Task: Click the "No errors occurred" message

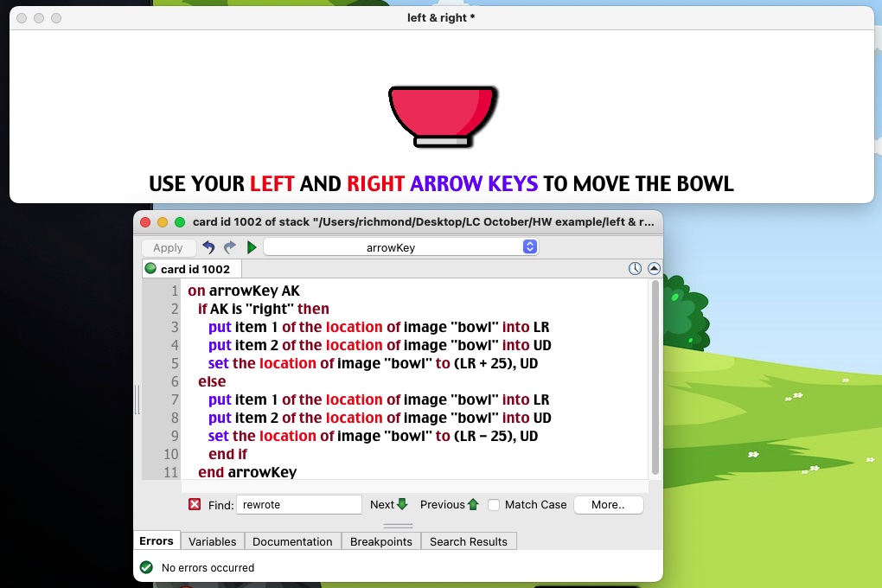Action: pos(208,568)
